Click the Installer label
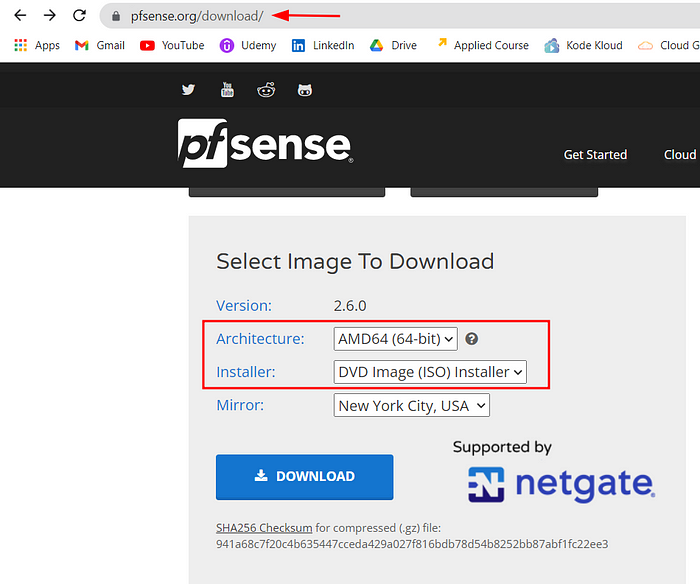 (x=246, y=372)
